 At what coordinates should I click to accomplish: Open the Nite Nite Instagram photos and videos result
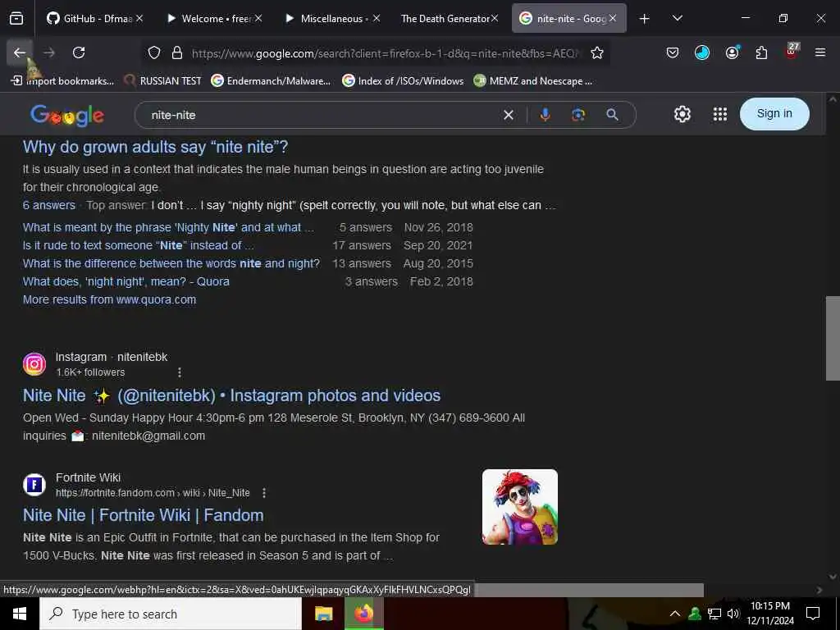[231, 395]
